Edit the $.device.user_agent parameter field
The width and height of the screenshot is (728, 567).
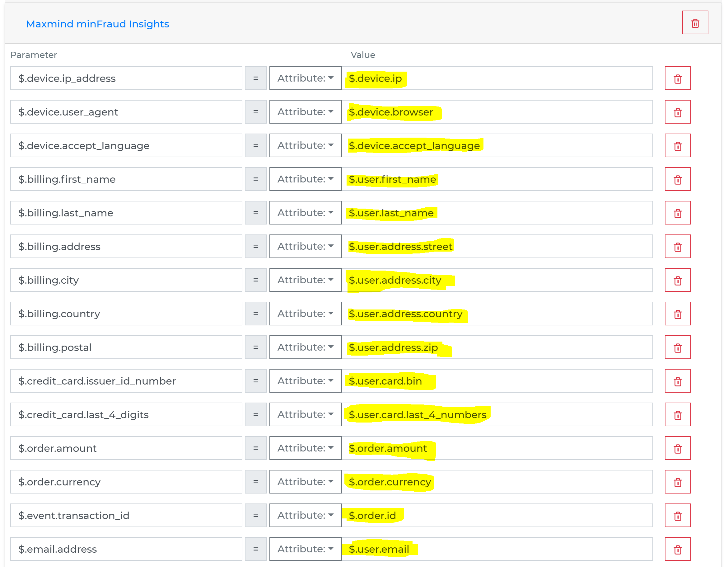tap(126, 112)
